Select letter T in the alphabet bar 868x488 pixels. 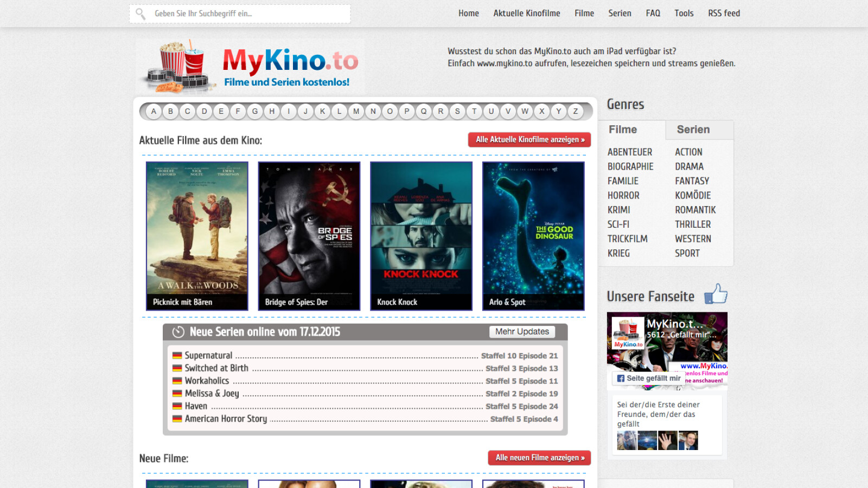pyautogui.click(x=474, y=111)
